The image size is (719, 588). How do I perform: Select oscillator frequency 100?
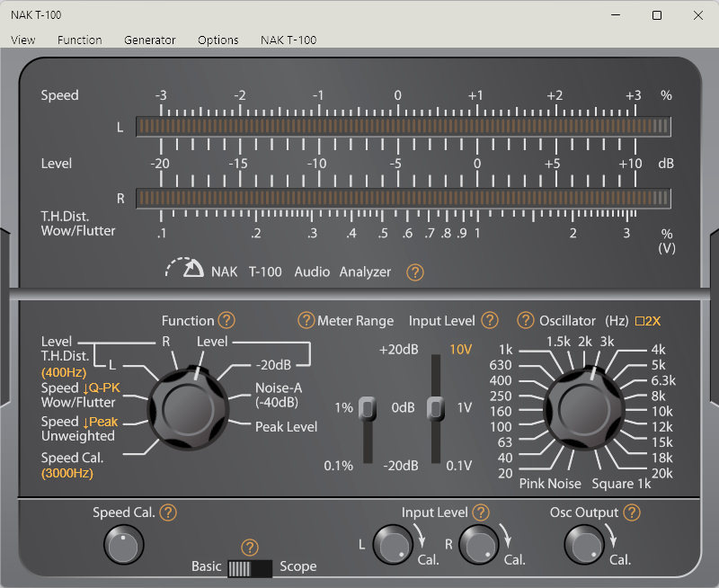click(501, 427)
